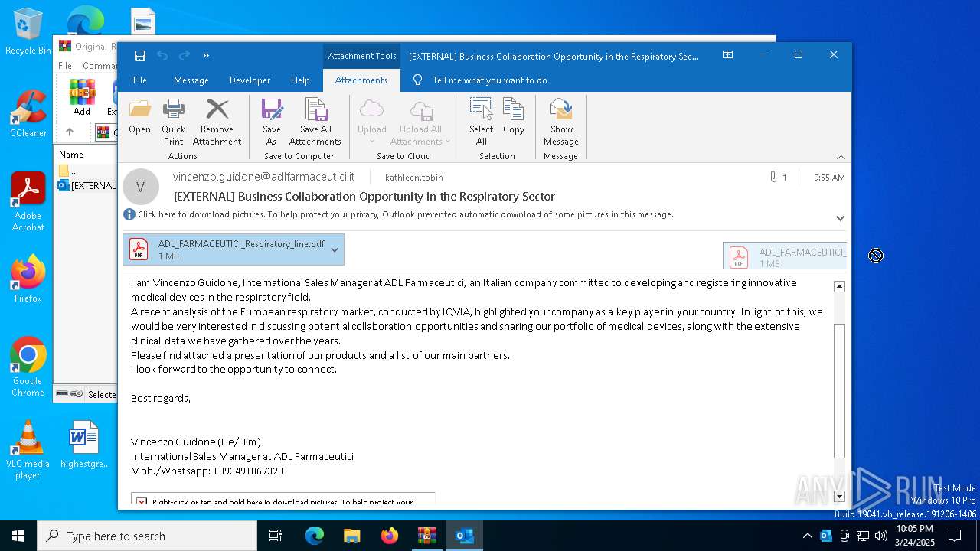Click the message scrollbar thumb
The height and width of the screenshot is (551, 980).
point(839,390)
